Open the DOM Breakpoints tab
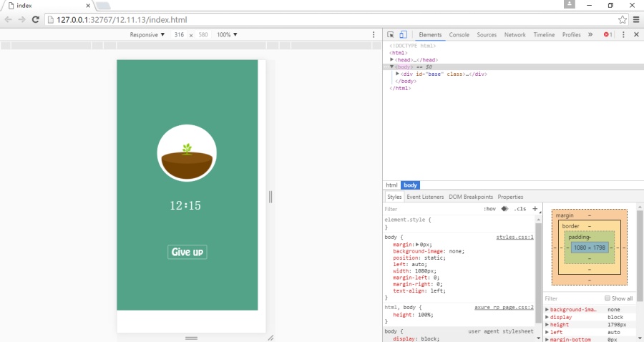This screenshot has width=644, height=342. coord(471,197)
